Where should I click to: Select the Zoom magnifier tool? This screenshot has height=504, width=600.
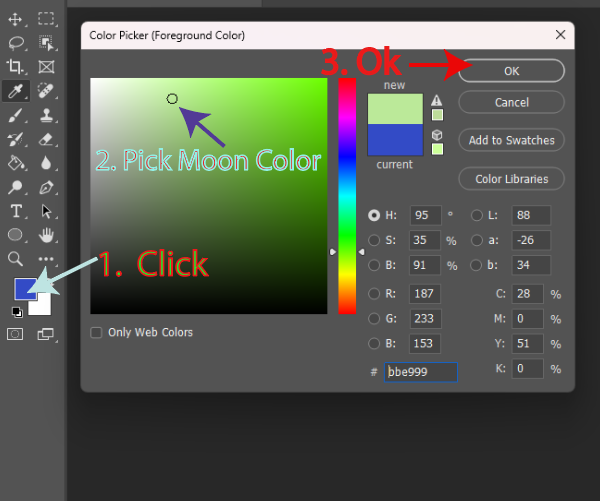point(15,259)
